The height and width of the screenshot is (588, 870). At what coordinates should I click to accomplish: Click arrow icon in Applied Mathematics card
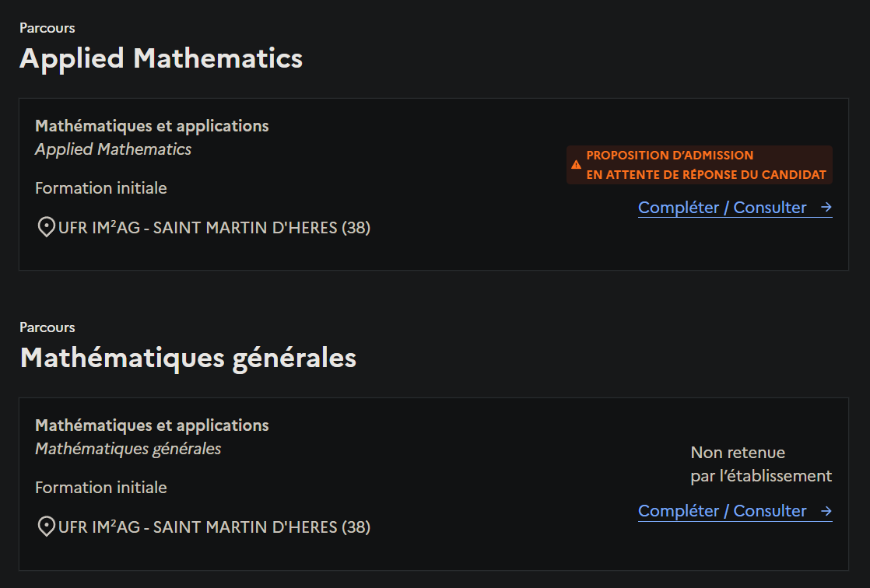tap(826, 208)
